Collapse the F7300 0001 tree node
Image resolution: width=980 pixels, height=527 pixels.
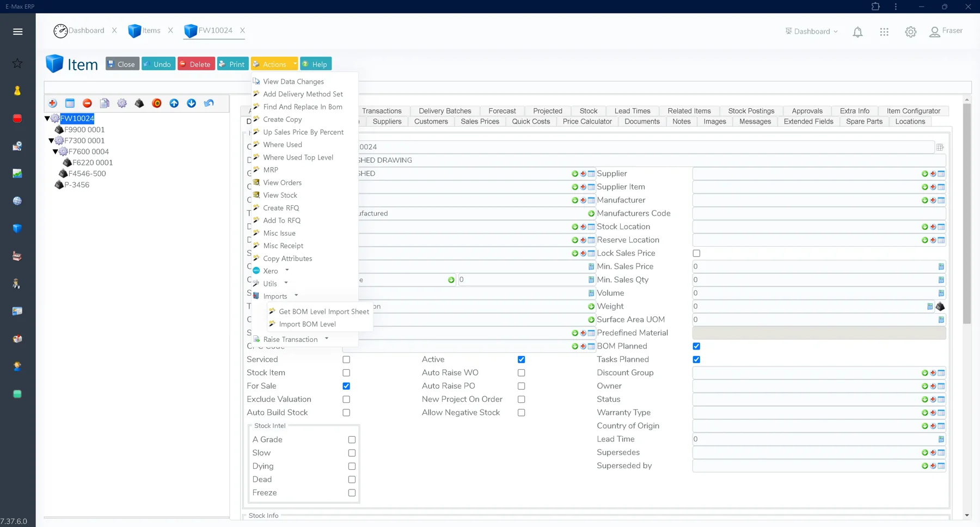(x=51, y=140)
